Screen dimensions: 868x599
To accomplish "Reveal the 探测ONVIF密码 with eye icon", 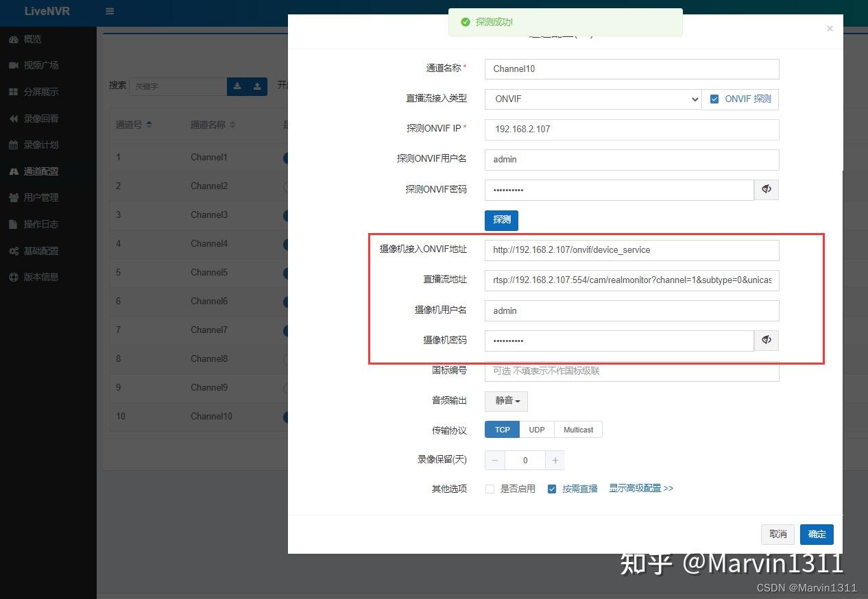I will [x=766, y=190].
